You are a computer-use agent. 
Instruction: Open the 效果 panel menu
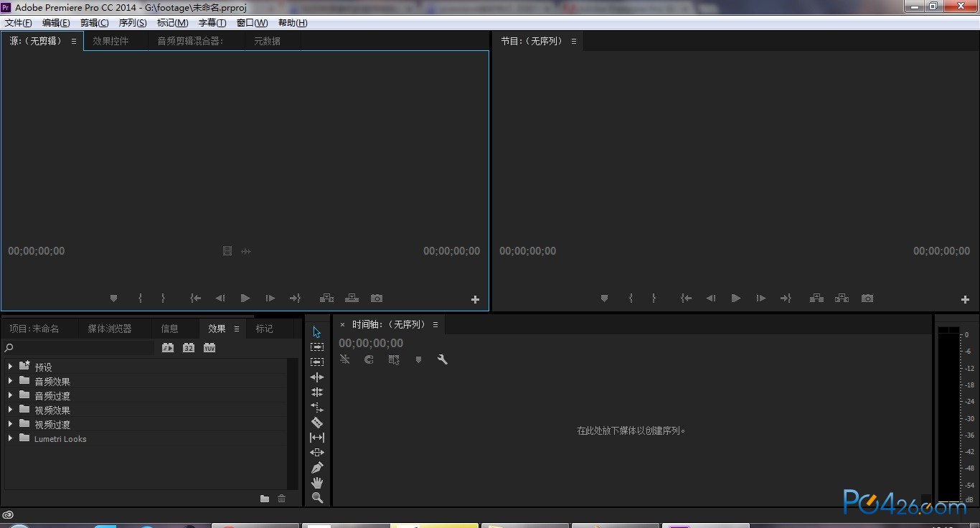click(237, 329)
